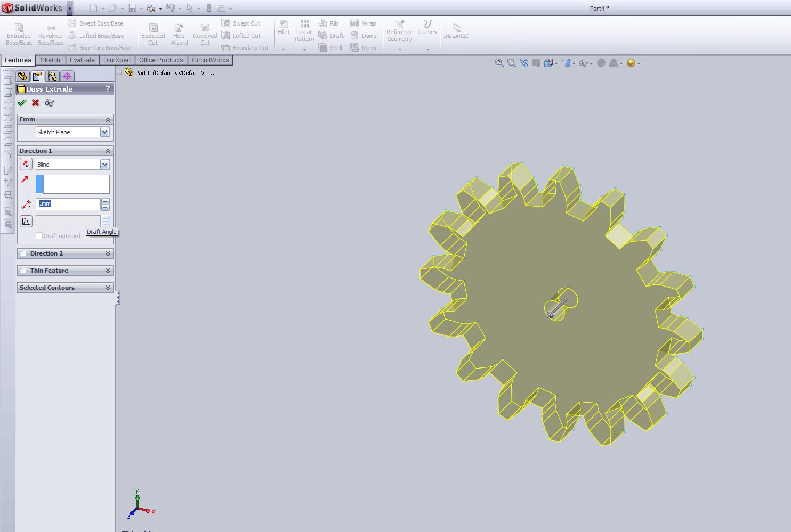Open the FeatureManager design tree tab
791x532 pixels.
(x=22, y=76)
